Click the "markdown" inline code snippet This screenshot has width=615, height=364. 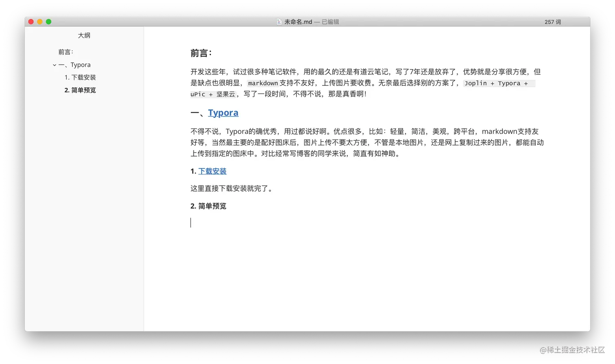coord(263,83)
